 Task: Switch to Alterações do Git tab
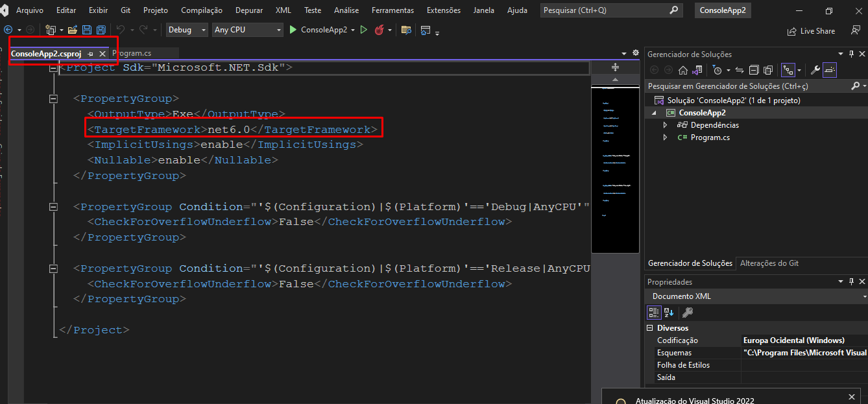point(769,263)
